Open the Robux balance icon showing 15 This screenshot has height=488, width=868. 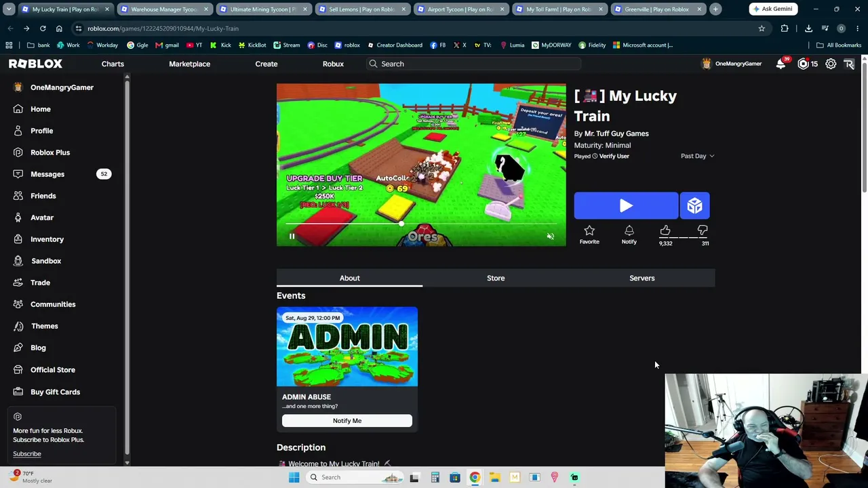(x=804, y=64)
